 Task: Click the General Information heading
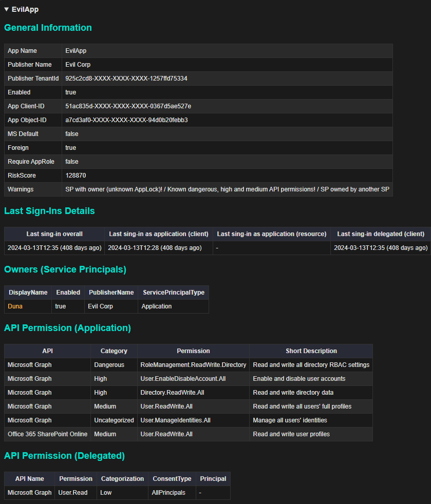pyautogui.click(x=48, y=28)
